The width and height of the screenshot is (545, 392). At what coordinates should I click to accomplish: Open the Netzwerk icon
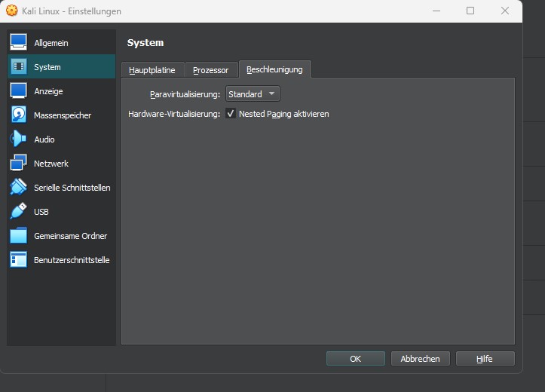[x=18, y=163]
